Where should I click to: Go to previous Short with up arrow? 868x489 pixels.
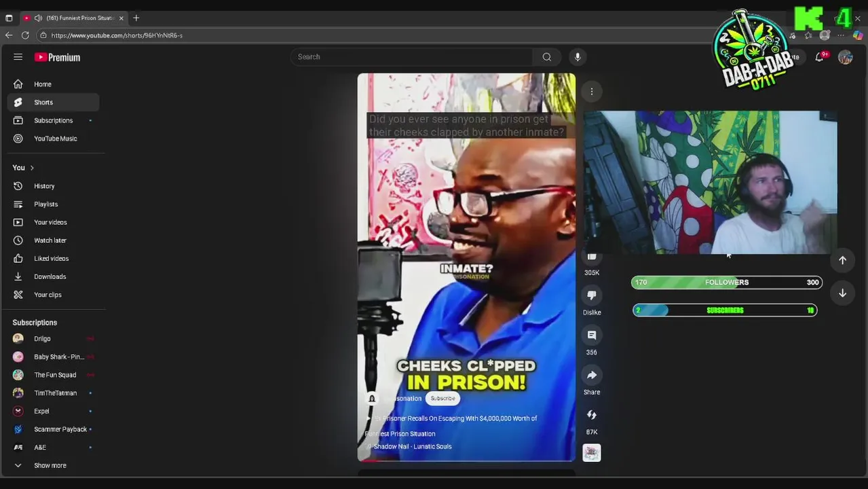point(842,260)
